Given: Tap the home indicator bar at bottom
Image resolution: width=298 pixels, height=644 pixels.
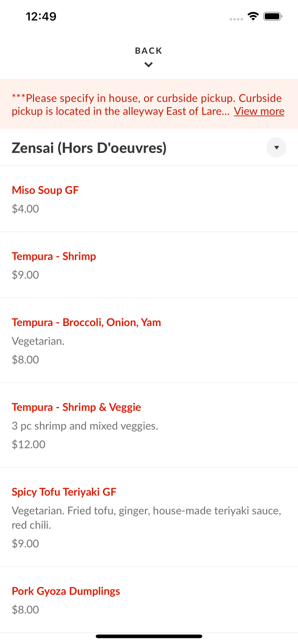Looking at the screenshot, I should (x=149, y=636).
